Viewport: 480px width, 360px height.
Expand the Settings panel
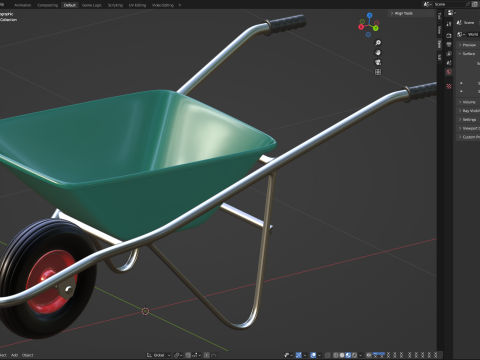(468, 119)
